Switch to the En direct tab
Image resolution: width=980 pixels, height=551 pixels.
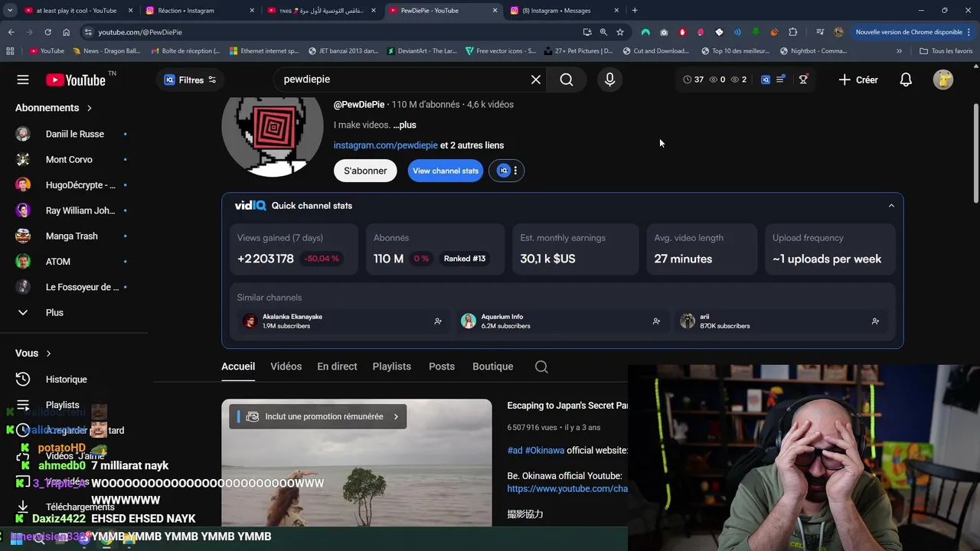[x=337, y=367]
